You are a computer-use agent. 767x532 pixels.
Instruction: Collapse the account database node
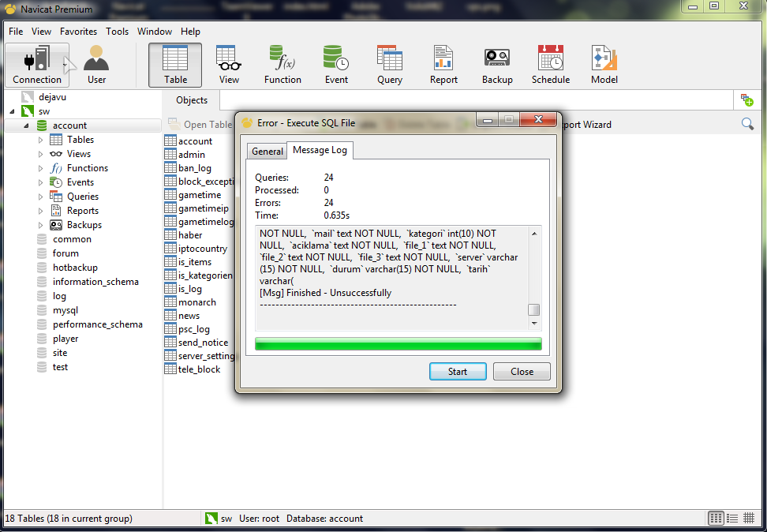coord(26,126)
